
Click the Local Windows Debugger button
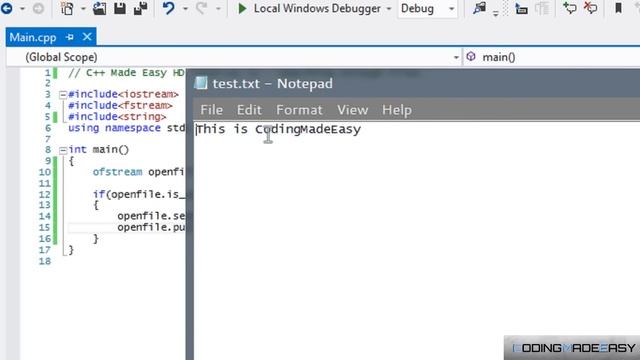point(317,8)
